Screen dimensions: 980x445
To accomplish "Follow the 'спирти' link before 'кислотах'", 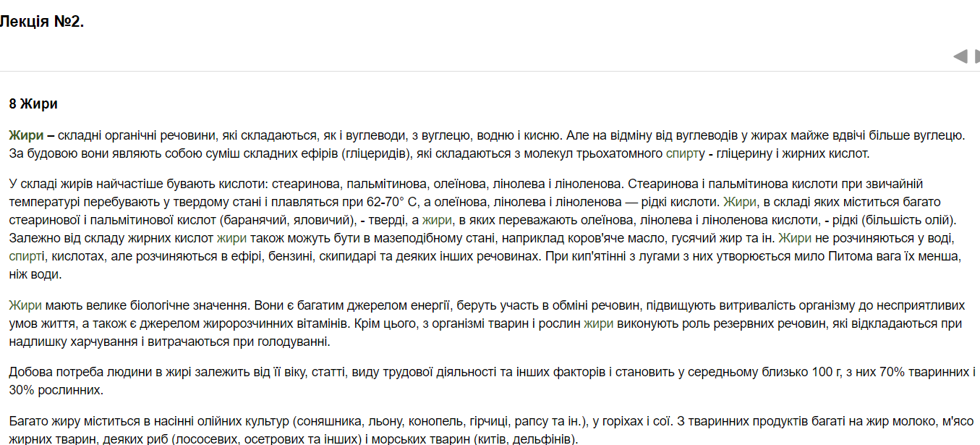I will click(26, 256).
